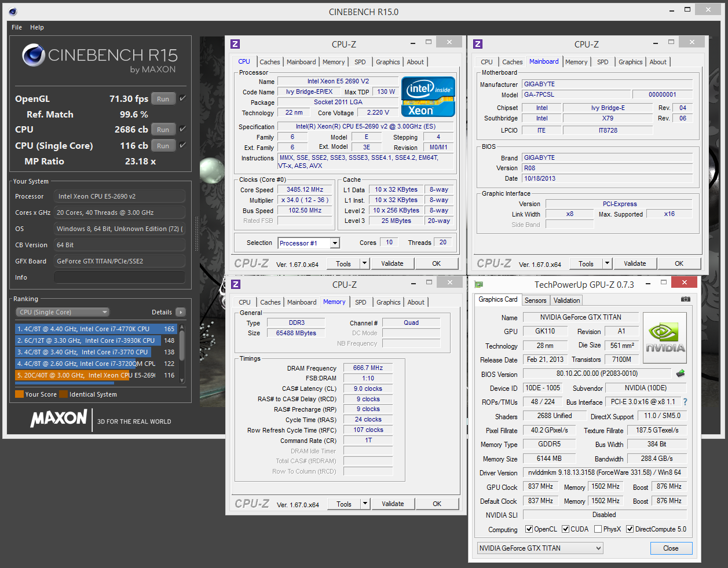Click Memory tab in CPU-Z CPU window
This screenshot has width=728, height=568.
coord(334,62)
